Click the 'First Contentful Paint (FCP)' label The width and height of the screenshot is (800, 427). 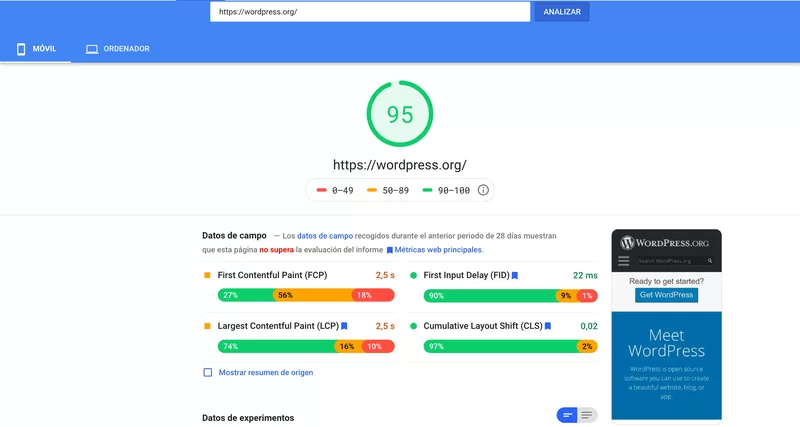272,275
